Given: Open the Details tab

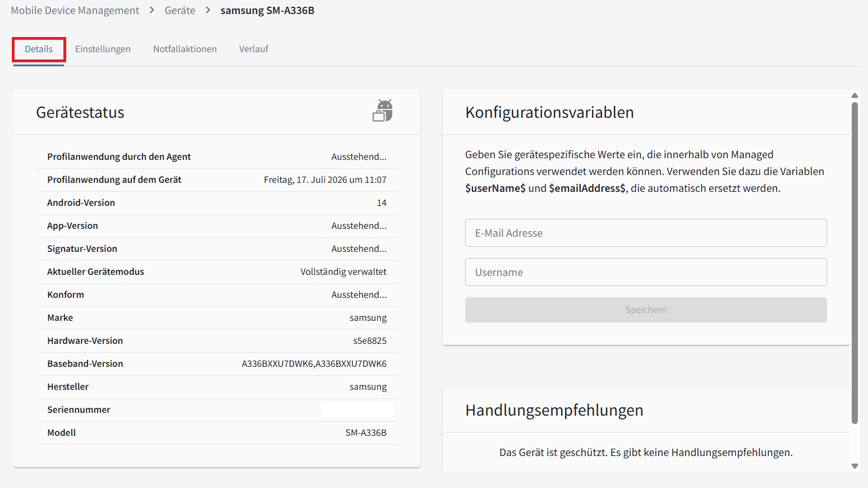Looking at the screenshot, I should [39, 49].
